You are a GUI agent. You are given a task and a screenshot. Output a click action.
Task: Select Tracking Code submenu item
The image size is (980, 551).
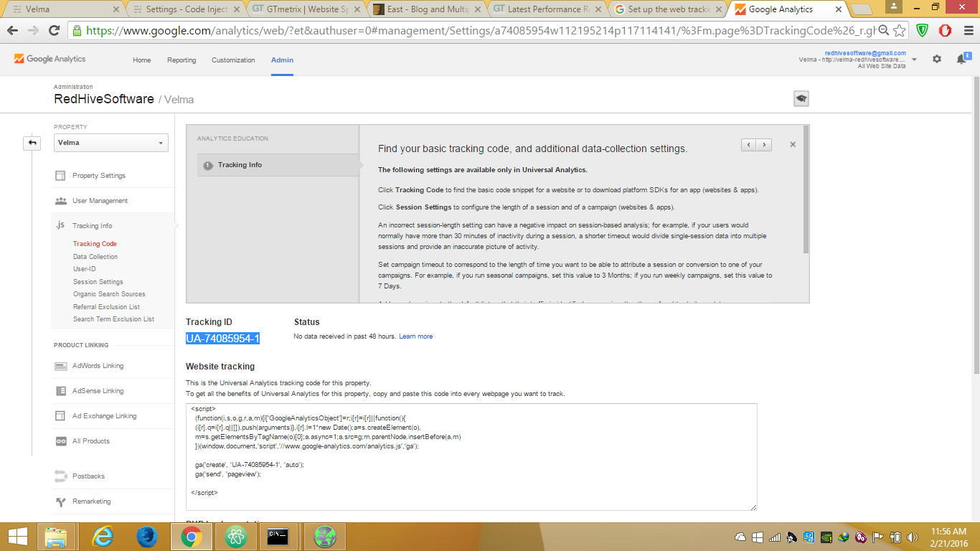[x=95, y=244]
